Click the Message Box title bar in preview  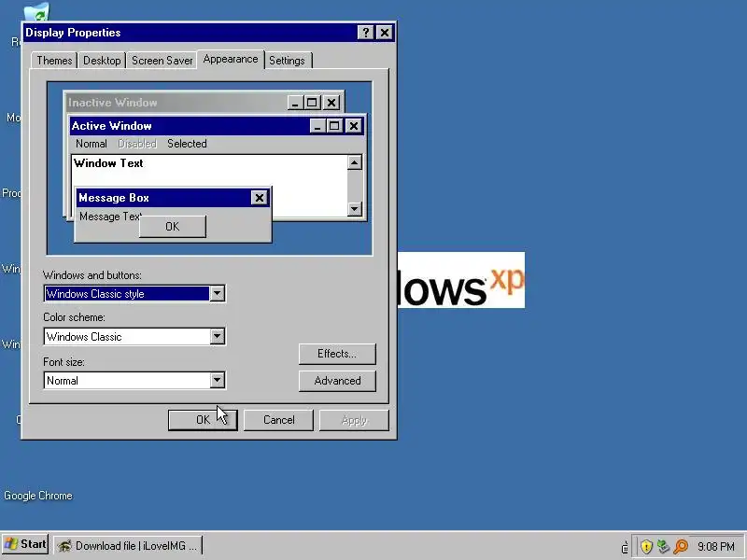click(x=163, y=198)
